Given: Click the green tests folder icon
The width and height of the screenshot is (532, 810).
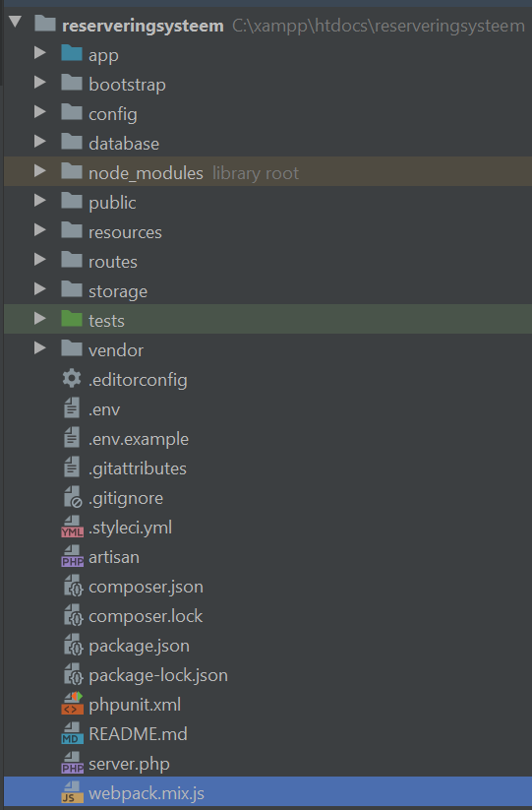Looking at the screenshot, I should [x=72, y=319].
